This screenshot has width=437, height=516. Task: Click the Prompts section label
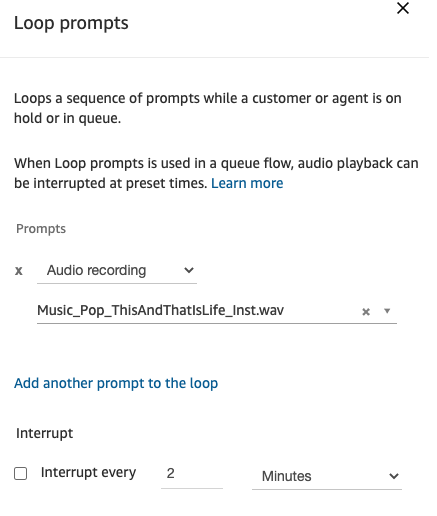41,229
